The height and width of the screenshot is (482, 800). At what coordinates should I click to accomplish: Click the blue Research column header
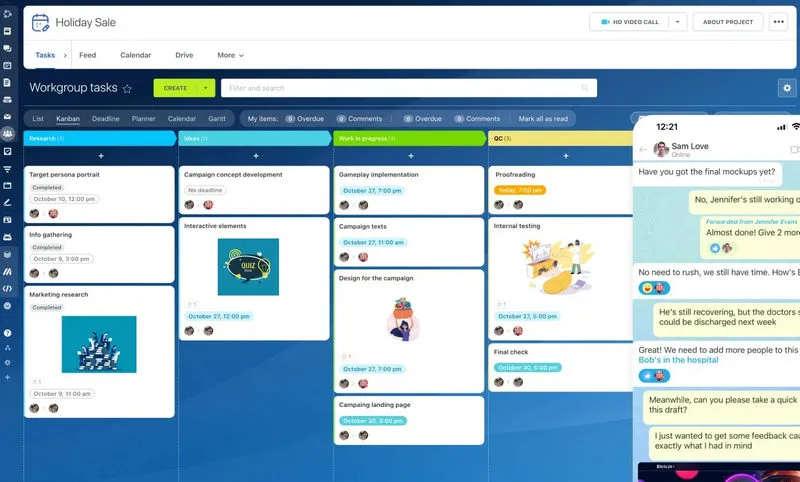pyautogui.click(x=99, y=139)
